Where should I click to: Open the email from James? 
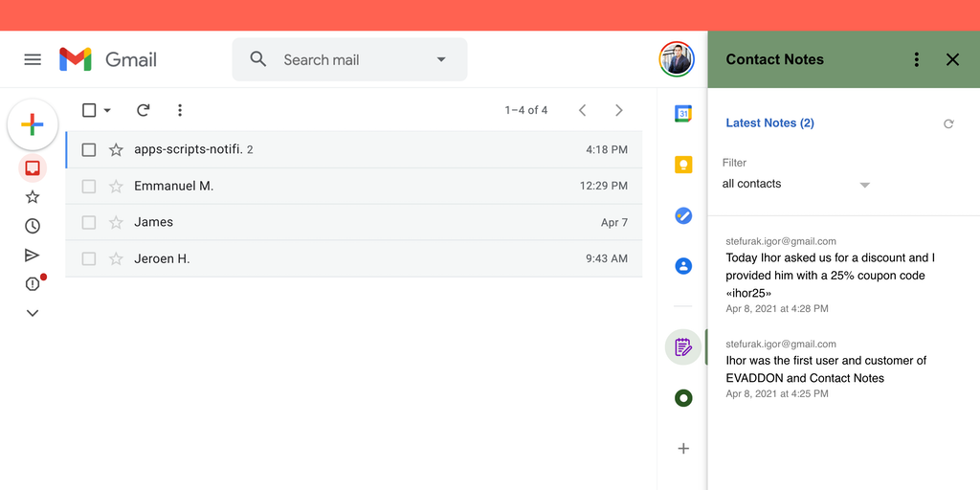click(354, 222)
